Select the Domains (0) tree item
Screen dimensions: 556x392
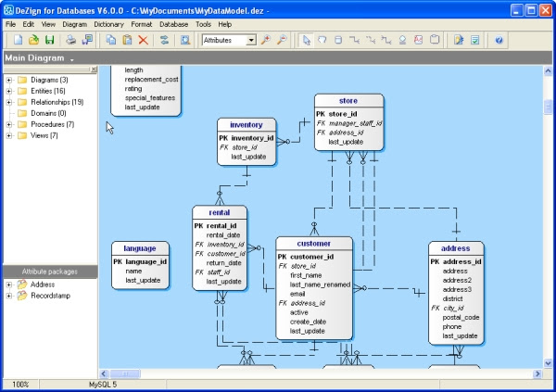click(x=48, y=113)
